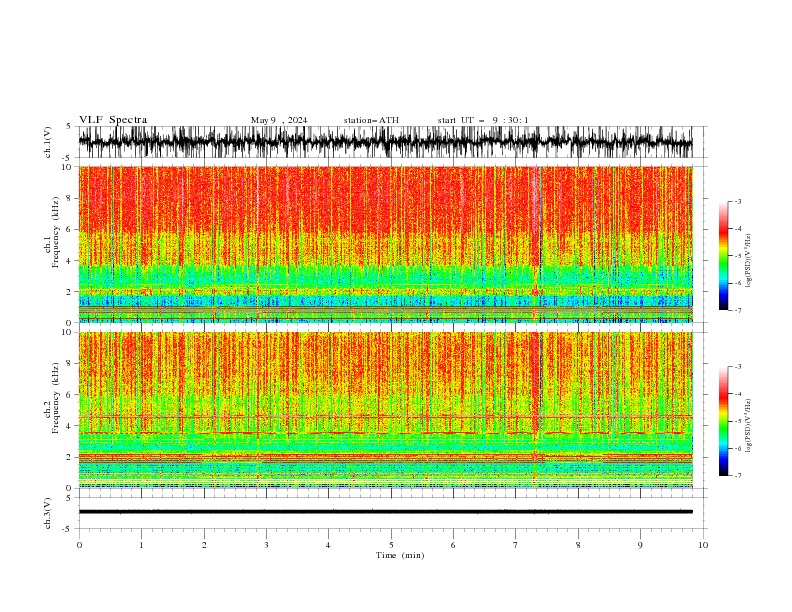
Task: Click the "station=ATH" header label
Action: 371,120
